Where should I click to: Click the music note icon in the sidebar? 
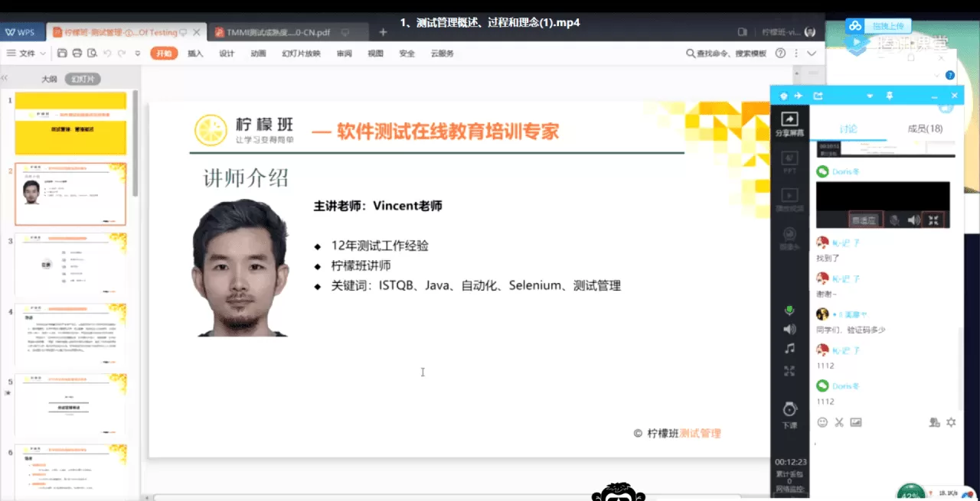[x=790, y=349]
